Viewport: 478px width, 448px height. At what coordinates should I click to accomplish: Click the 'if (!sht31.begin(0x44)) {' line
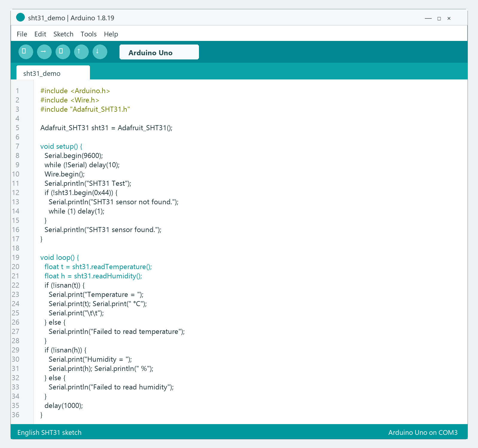point(81,193)
